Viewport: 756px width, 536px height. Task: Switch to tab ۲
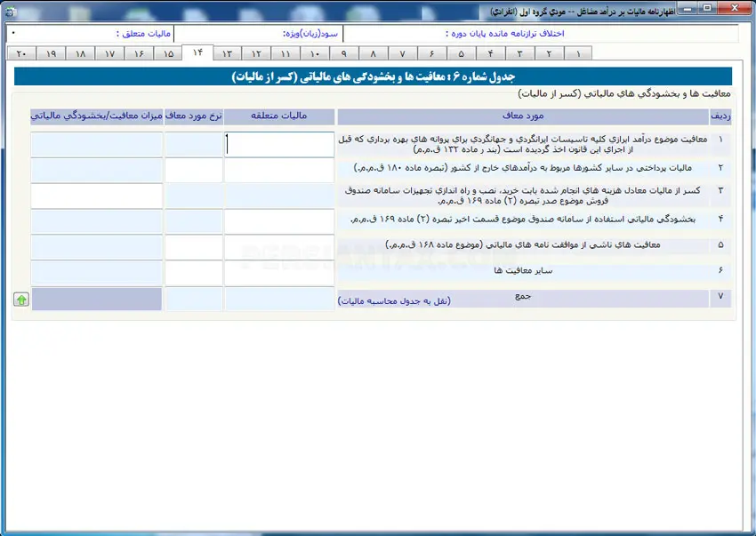[x=549, y=53]
